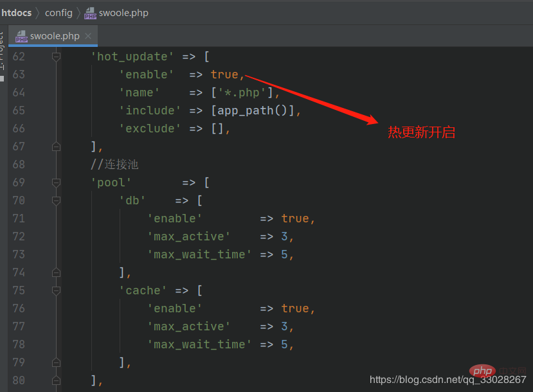Click the php logo watermark at bottom right
This screenshot has height=392, width=533.
pos(482,371)
